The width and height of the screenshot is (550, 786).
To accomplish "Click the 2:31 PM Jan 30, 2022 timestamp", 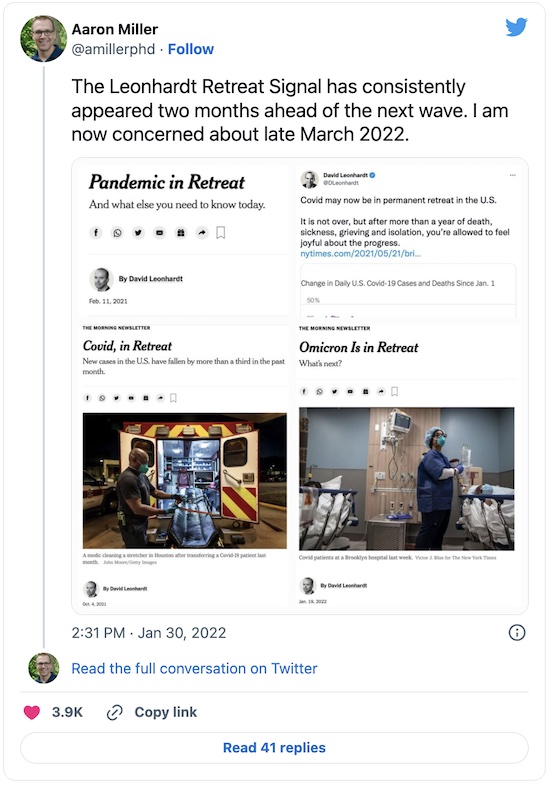I will (148, 633).
